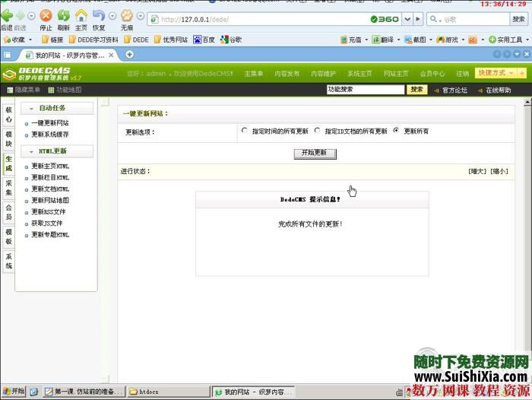Screen dimensions: 532x400
Task: Open the 百度 bookmark
Action: click(204, 40)
